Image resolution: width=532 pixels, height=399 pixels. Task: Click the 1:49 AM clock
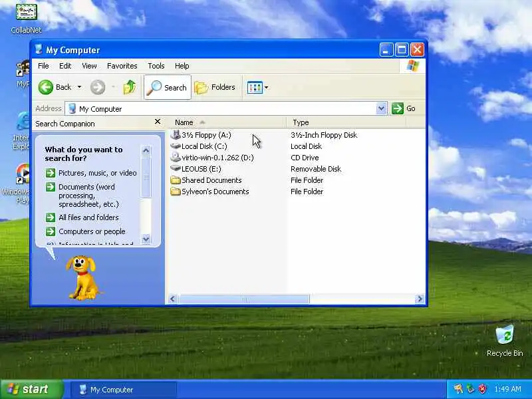(507, 389)
